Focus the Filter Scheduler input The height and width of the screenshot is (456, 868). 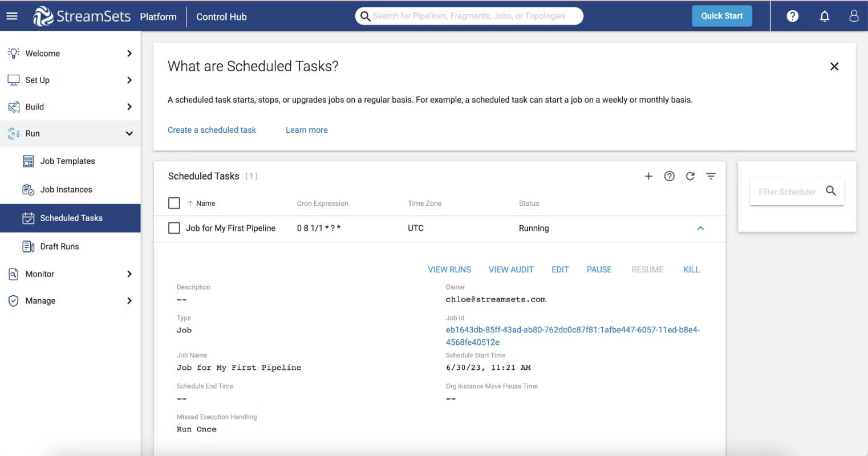(787, 192)
